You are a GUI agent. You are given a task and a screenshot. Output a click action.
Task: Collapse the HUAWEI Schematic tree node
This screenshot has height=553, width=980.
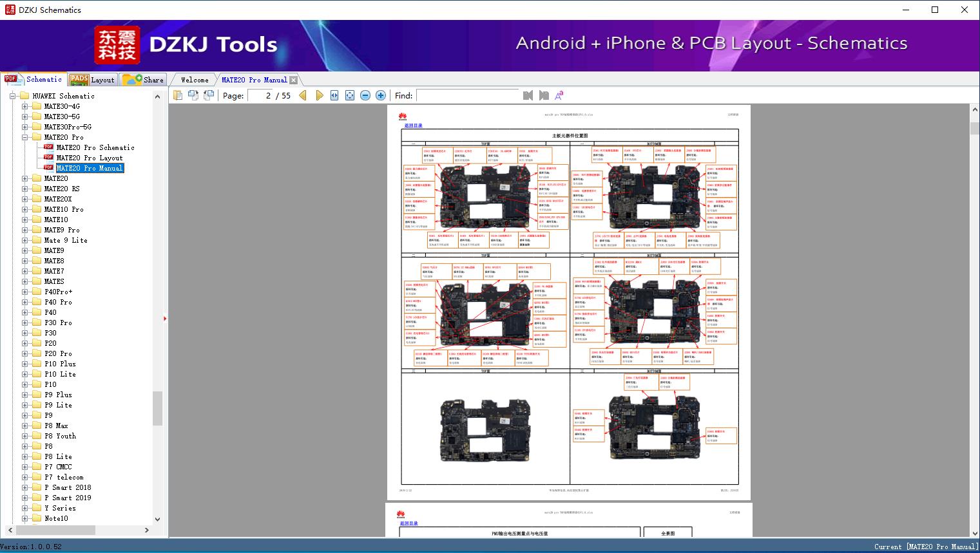pyautogui.click(x=13, y=96)
